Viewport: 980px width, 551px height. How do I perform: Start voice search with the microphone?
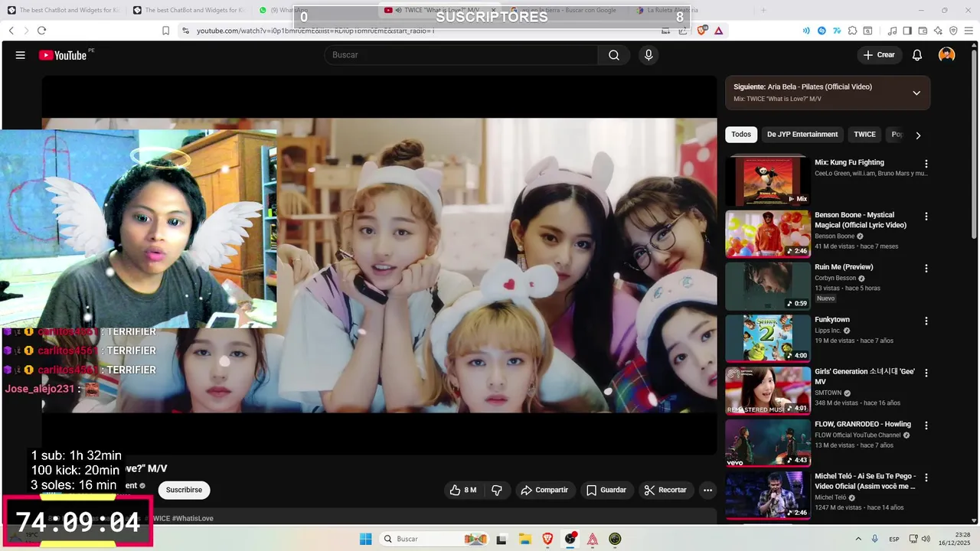click(x=648, y=55)
